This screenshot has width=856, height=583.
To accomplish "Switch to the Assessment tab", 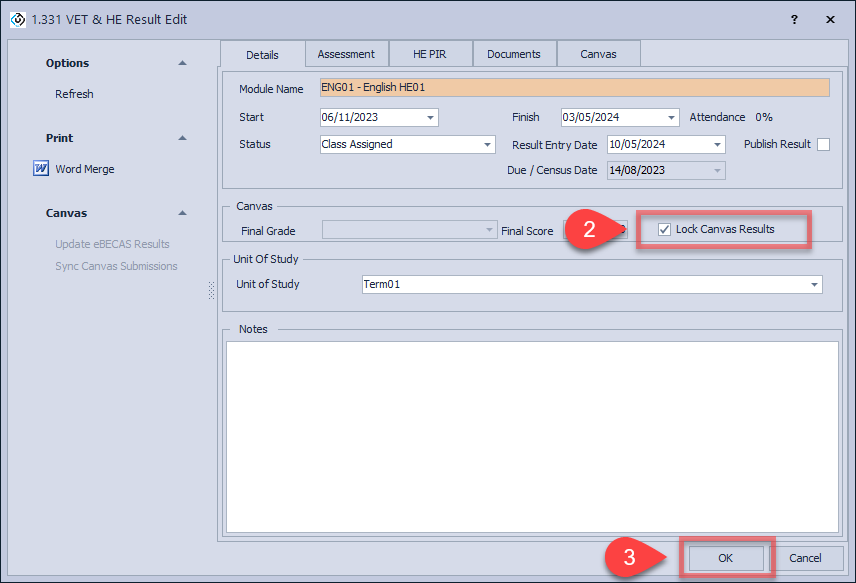I will click(x=346, y=54).
